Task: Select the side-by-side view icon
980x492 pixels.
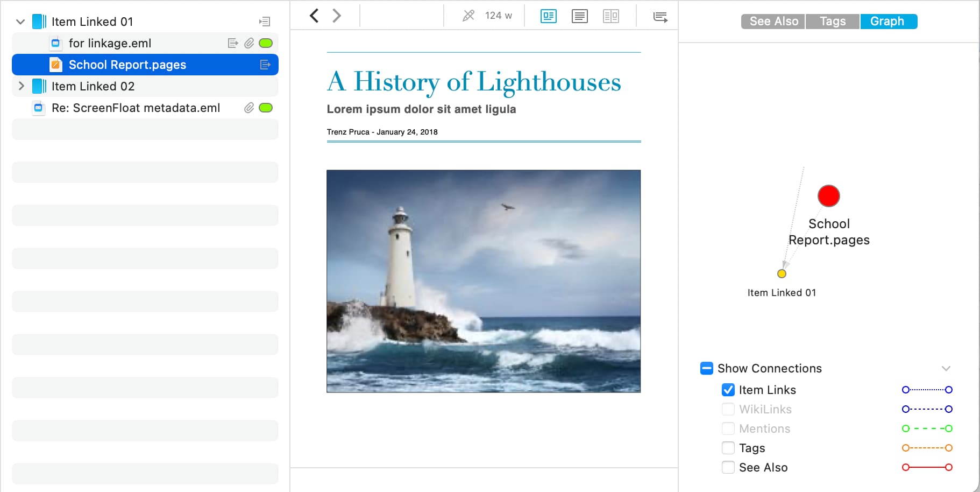Action: tap(611, 16)
